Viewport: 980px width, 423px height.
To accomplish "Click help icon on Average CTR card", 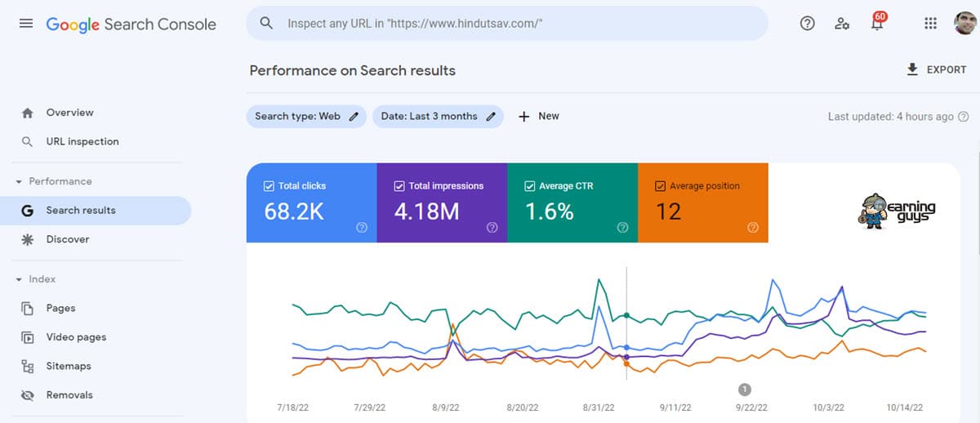I will pos(622,229).
